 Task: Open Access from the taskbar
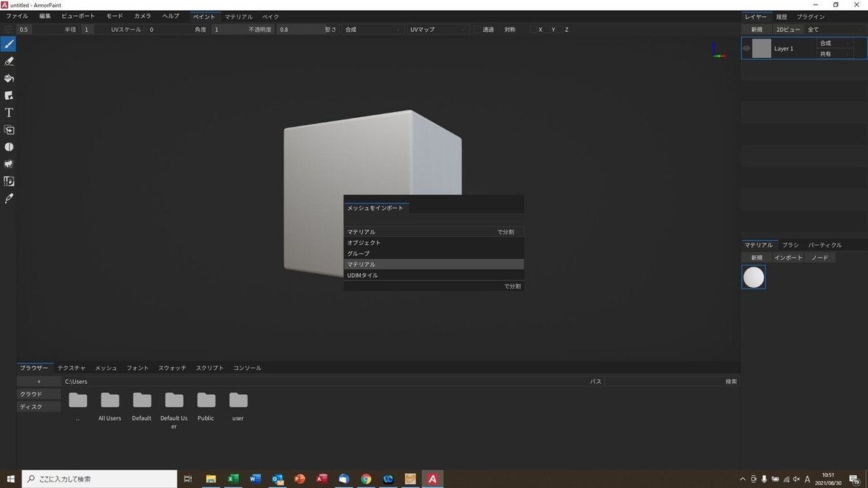pos(322,479)
